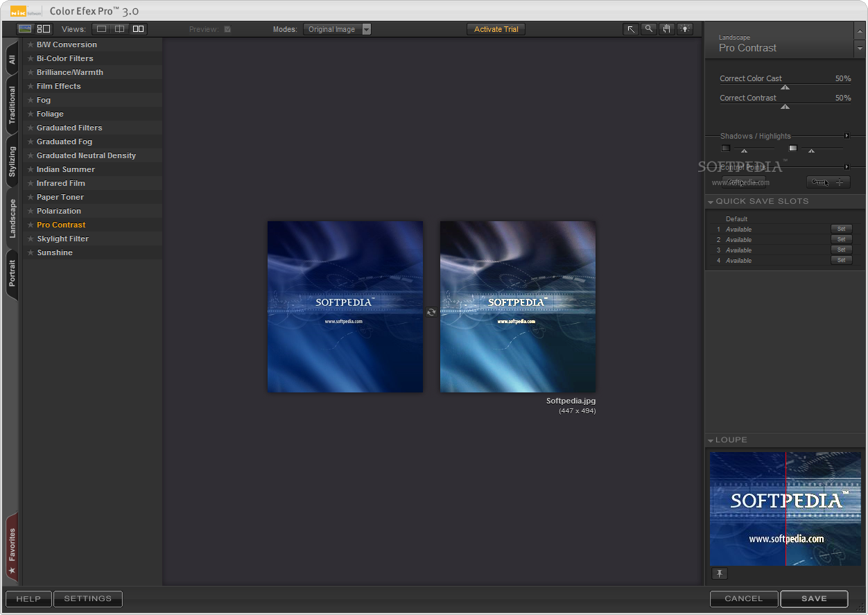The height and width of the screenshot is (615, 868).
Task: Click the swap icon between the two previews
Action: tap(431, 312)
